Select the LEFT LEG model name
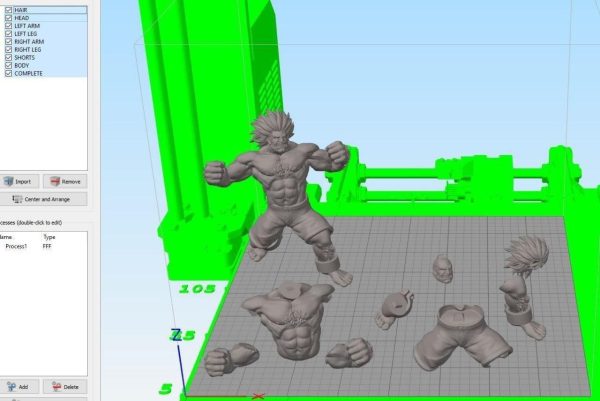 [x=26, y=34]
